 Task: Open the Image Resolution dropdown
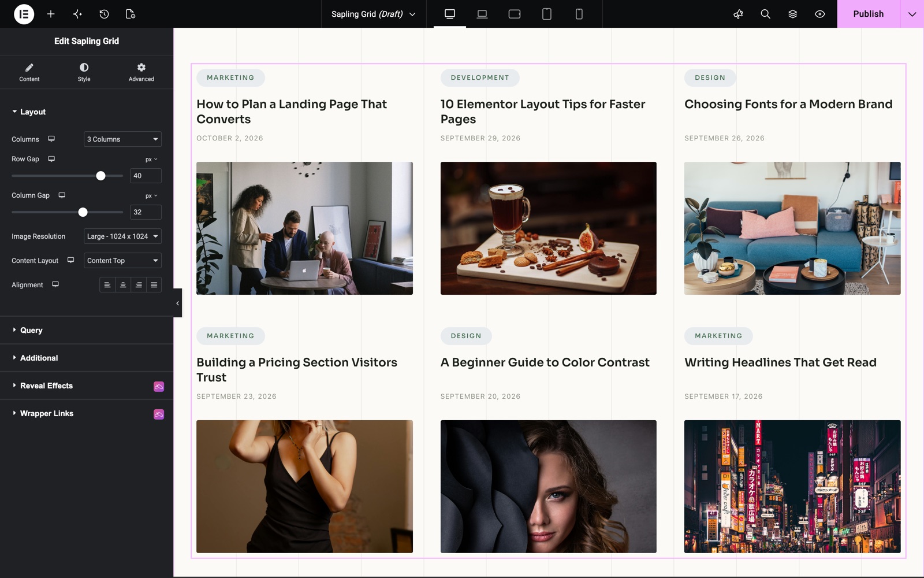pyautogui.click(x=122, y=236)
